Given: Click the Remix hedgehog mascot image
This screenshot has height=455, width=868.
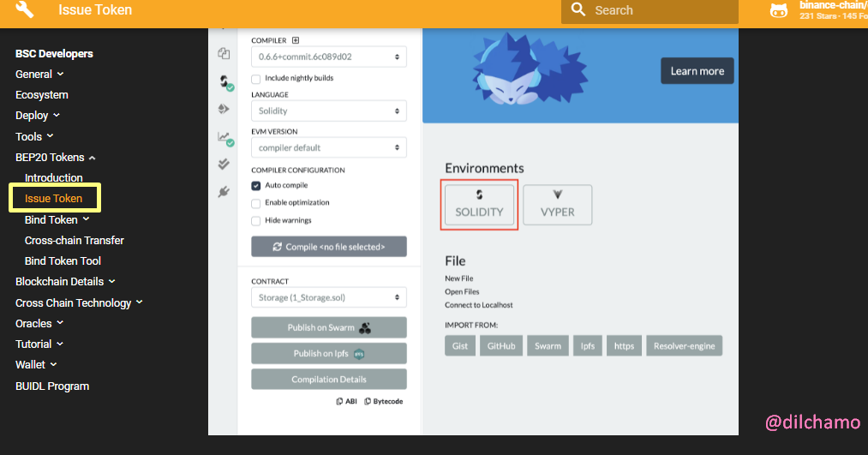Looking at the screenshot, I should [x=529, y=69].
